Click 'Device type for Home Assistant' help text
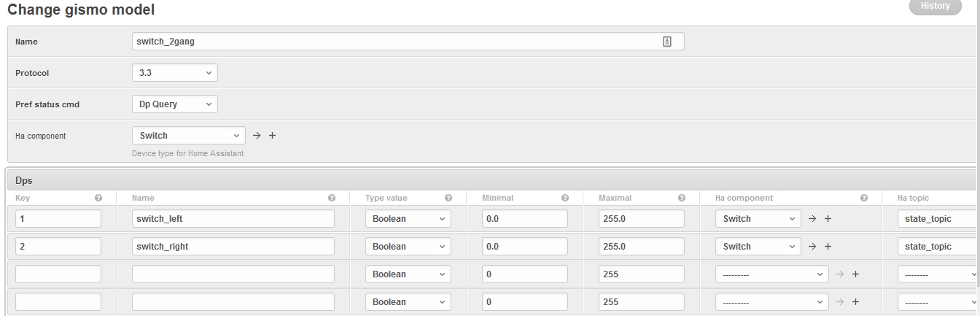The image size is (980, 316). click(187, 153)
